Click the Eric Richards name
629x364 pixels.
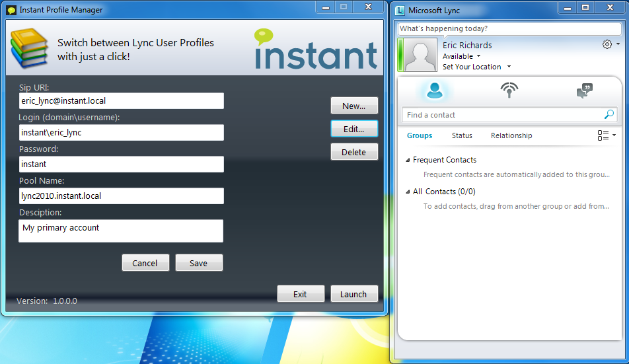(x=467, y=45)
